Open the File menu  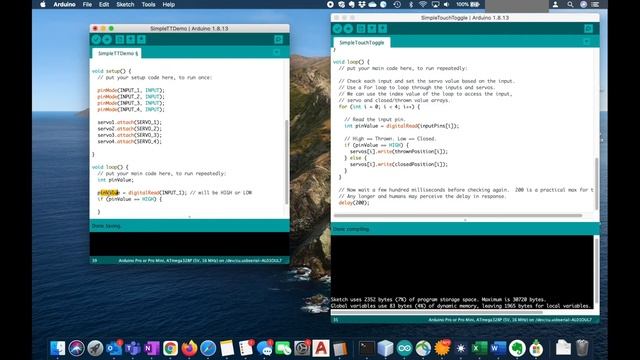coord(87,4)
